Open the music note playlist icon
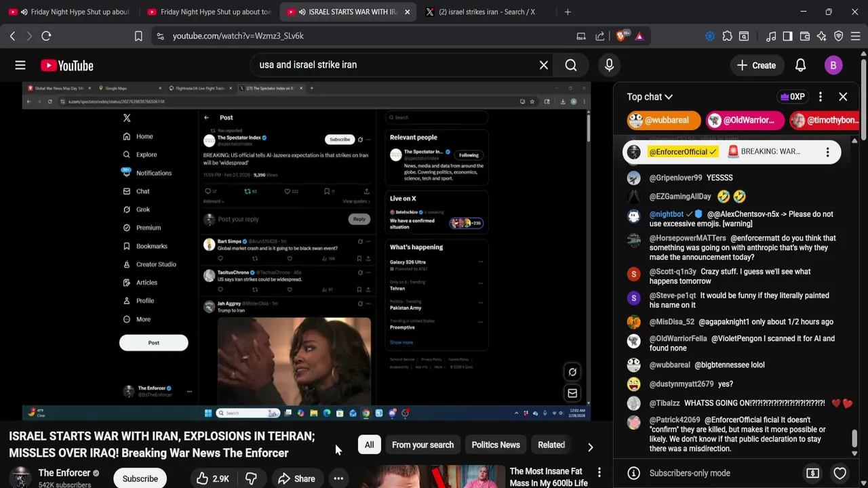Viewport: 868px width, 488px height. click(x=771, y=36)
